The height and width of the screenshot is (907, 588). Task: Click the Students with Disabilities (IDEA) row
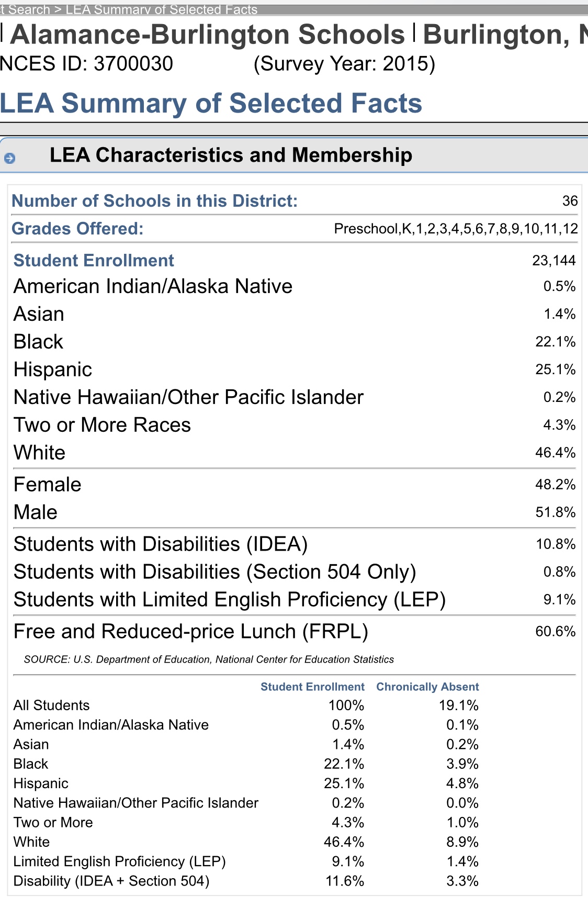(160, 544)
